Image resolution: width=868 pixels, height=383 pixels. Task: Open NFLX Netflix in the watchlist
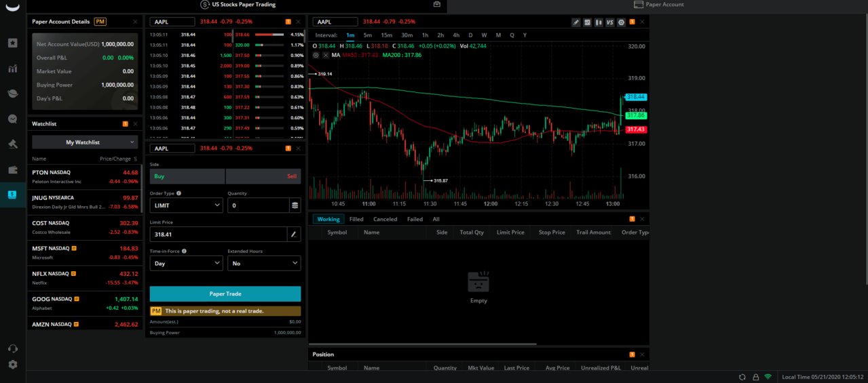point(85,278)
